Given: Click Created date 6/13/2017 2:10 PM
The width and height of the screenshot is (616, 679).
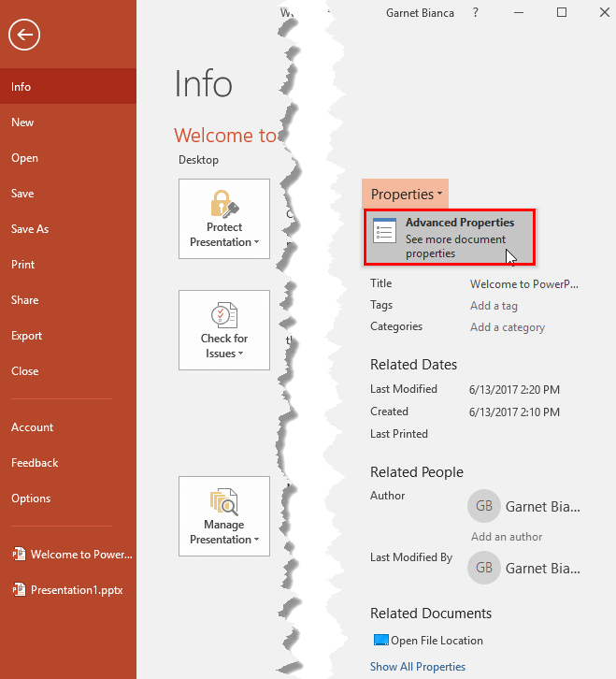Looking at the screenshot, I should pyautogui.click(x=514, y=412).
